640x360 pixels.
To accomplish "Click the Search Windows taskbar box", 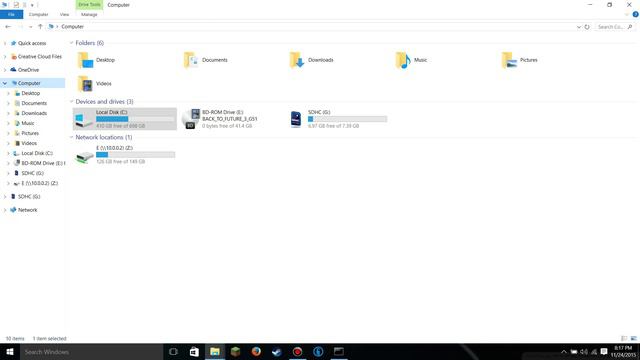I will click(91, 351).
